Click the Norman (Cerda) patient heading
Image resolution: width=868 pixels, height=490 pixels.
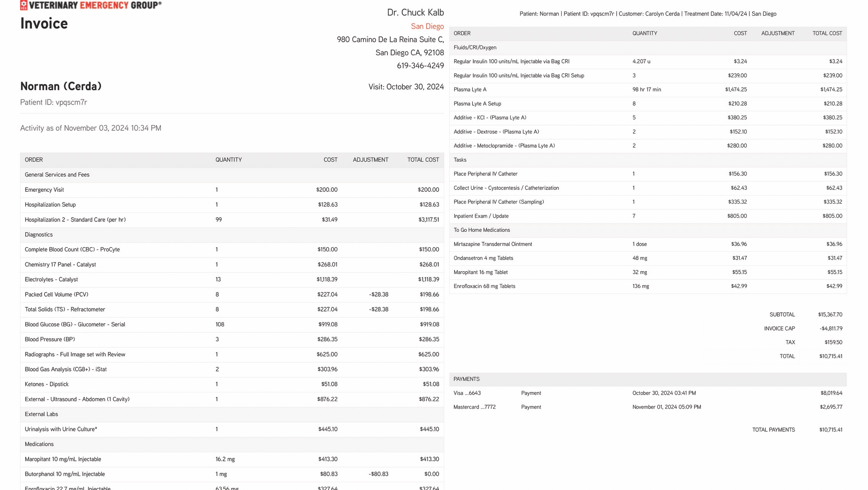[61, 86]
